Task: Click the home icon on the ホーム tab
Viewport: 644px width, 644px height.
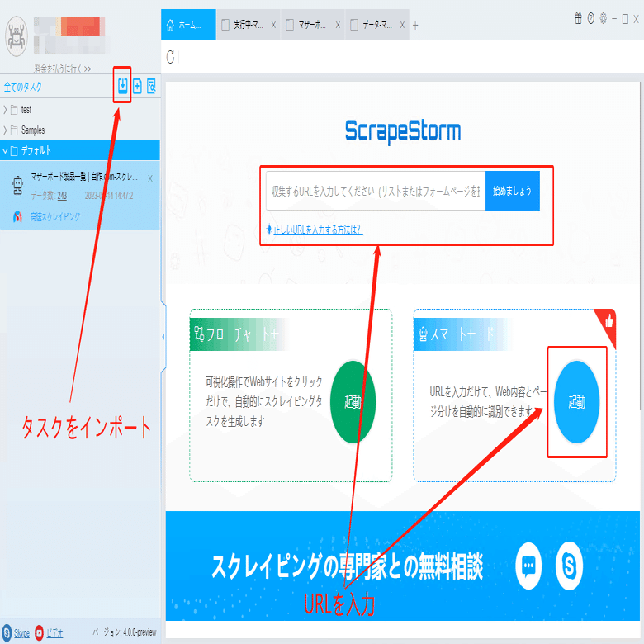Action: [x=170, y=25]
